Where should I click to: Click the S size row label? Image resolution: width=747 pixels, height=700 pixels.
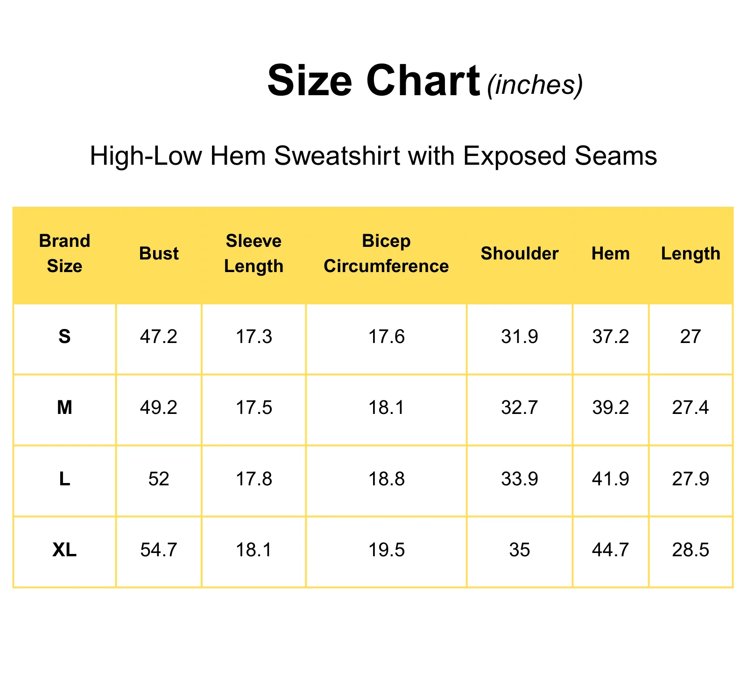[64, 336]
